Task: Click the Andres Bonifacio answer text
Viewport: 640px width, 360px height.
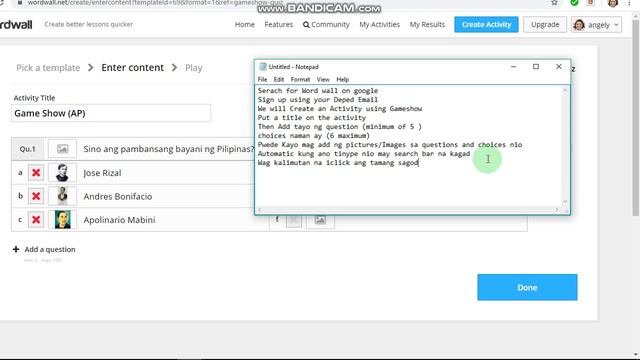Action: pos(118,196)
